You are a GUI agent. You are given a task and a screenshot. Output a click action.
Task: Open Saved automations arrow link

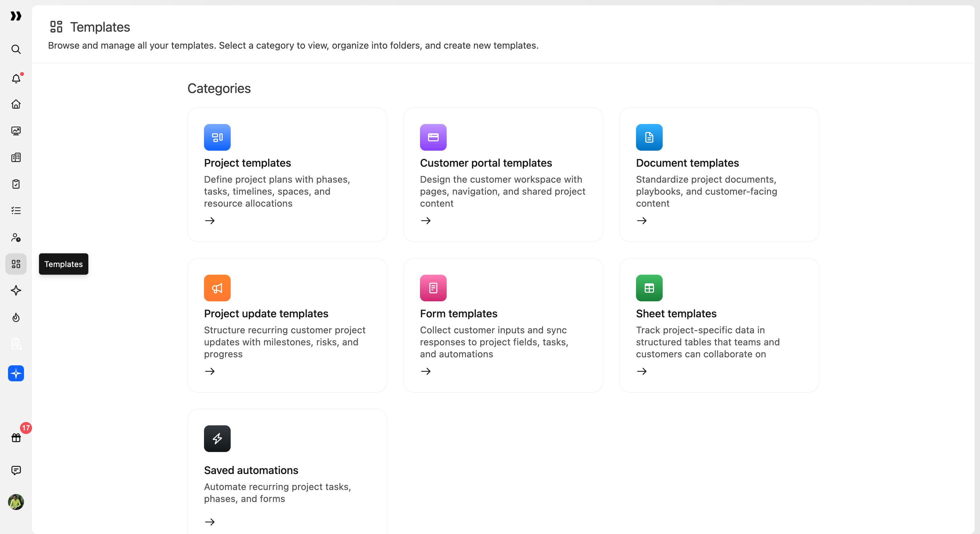(210, 522)
